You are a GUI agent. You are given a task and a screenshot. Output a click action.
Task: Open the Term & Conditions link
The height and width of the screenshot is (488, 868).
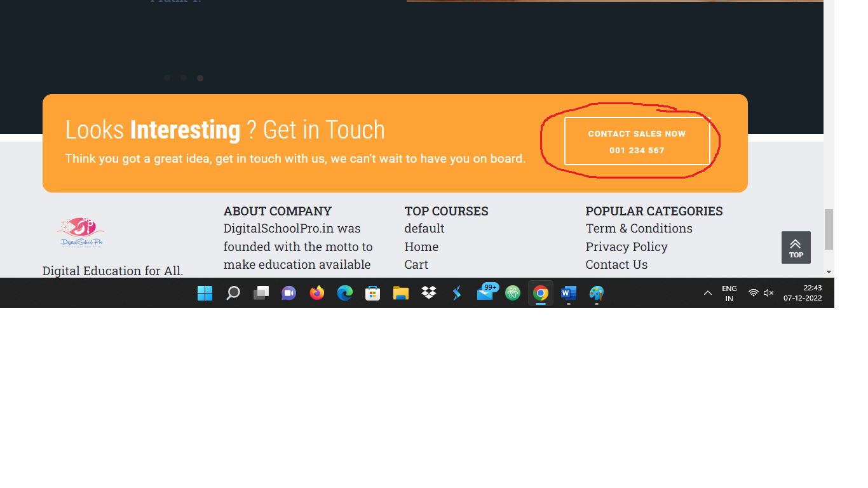tap(639, 228)
